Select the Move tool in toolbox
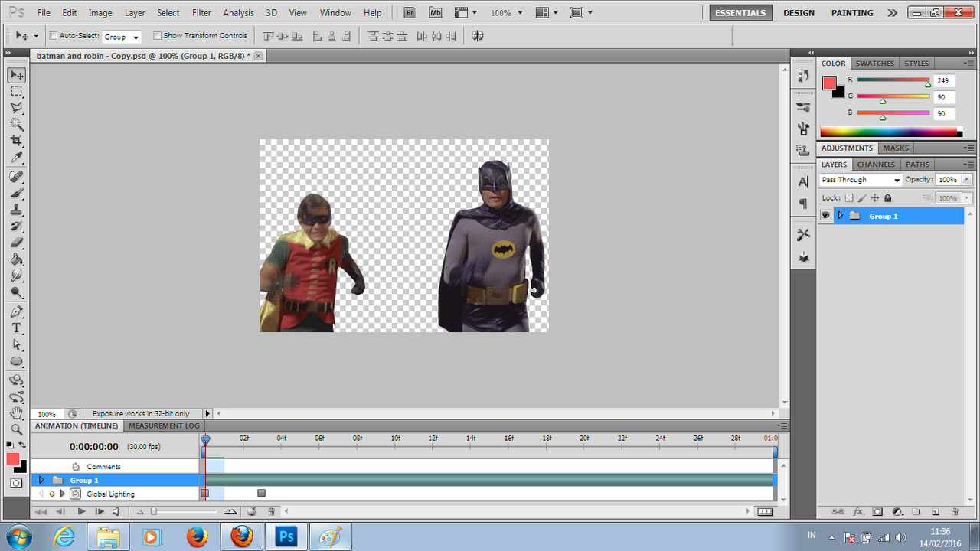 pyautogui.click(x=17, y=75)
